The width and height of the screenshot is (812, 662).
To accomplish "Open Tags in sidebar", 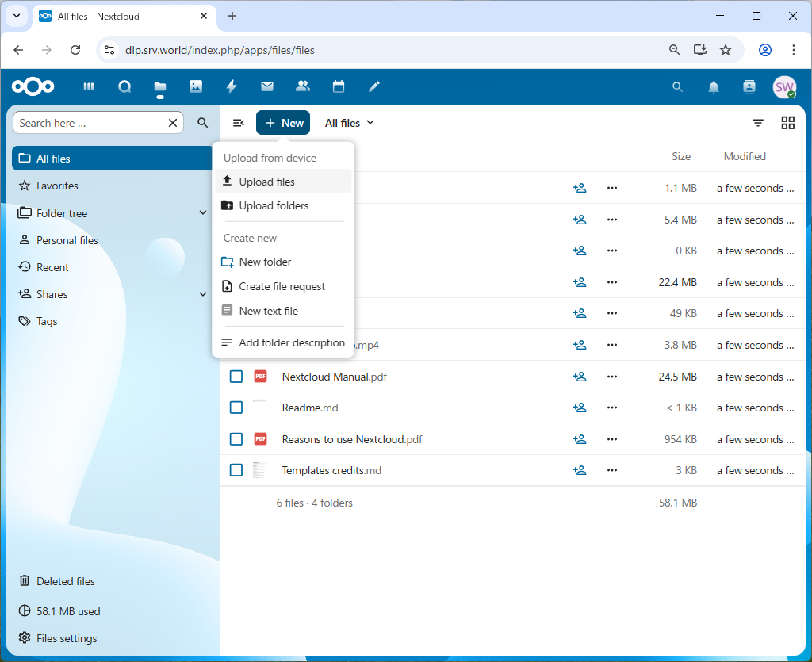I will point(112,321).
